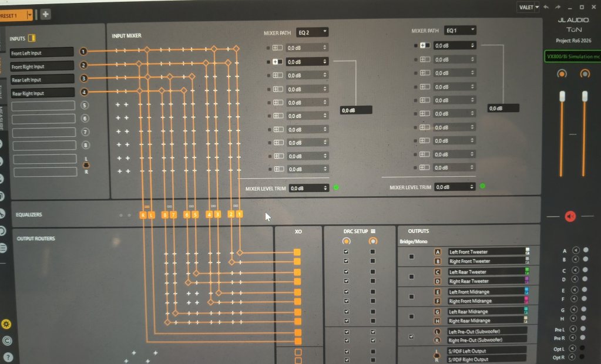The width and height of the screenshot is (601, 364).
Task: Open the DRC Setup menu icon
Action: coord(372,231)
